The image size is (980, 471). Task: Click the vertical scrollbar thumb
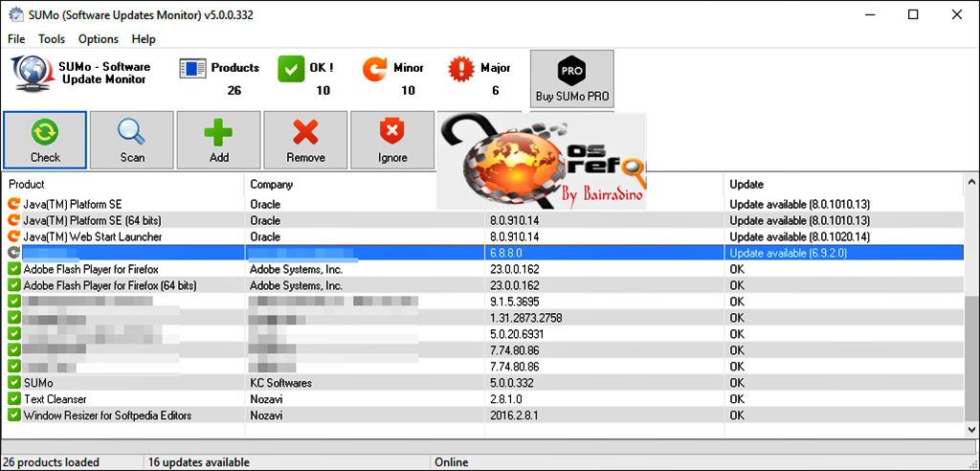[x=972, y=358]
